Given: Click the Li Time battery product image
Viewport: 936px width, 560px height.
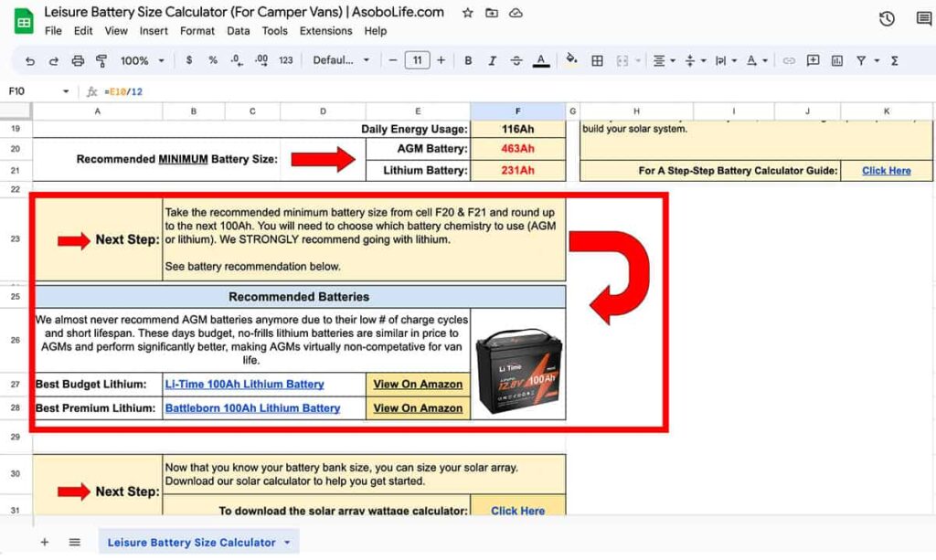Looking at the screenshot, I should coord(519,371).
